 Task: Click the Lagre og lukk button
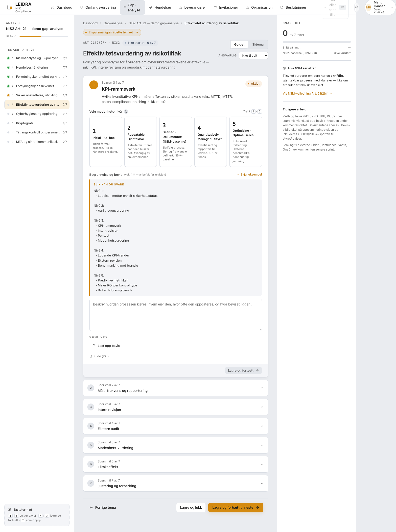(191, 507)
